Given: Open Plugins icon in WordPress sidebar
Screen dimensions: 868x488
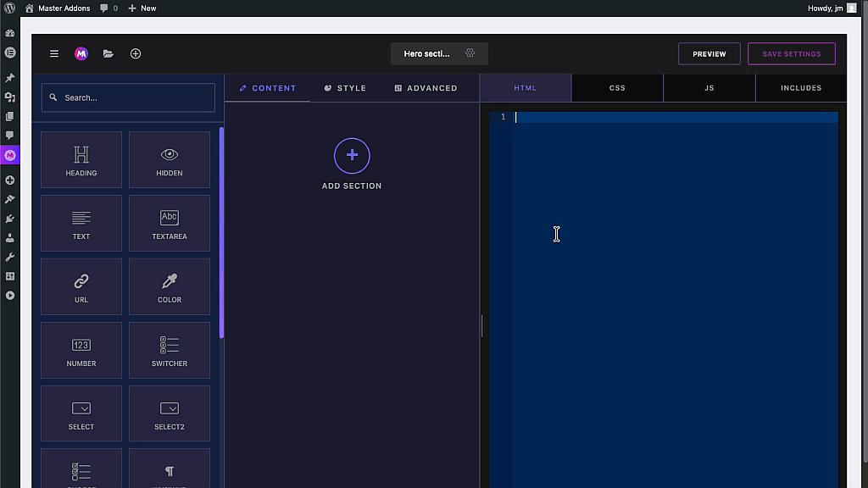Looking at the screenshot, I should (x=10, y=219).
